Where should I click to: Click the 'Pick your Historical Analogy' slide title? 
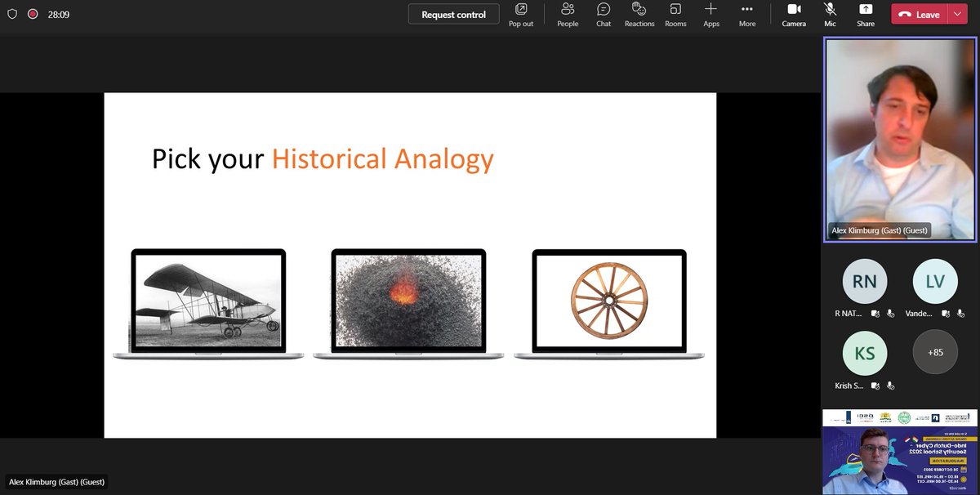point(323,158)
